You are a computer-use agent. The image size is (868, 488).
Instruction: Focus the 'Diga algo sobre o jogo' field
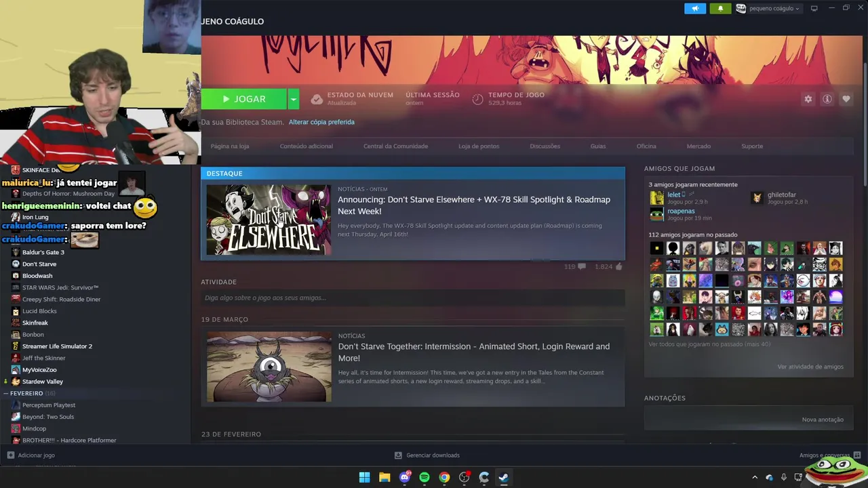pyautogui.click(x=412, y=298)
